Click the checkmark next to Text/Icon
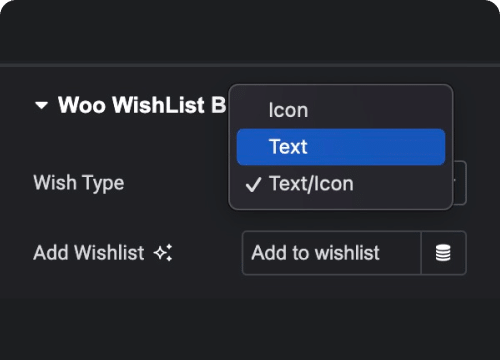Screen dimensions: 500x360 point(253,185)
